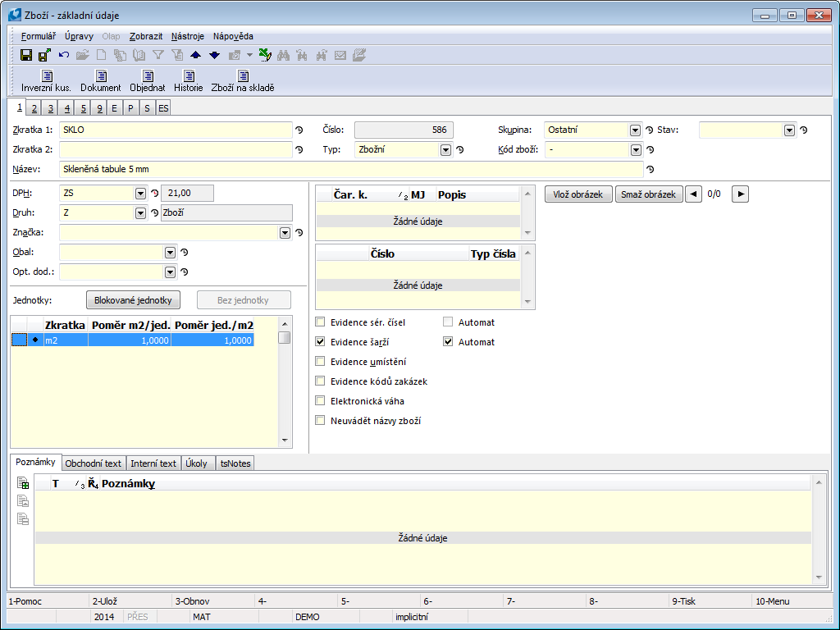Click the down arrow toolbar icon
This screenshot has height=630, width=840.
click(214, 55)
